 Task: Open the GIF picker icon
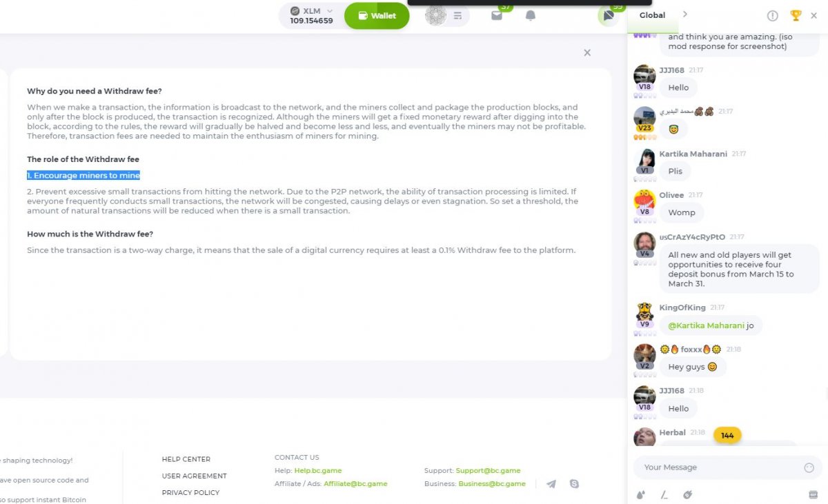click(x=813, y=494)
